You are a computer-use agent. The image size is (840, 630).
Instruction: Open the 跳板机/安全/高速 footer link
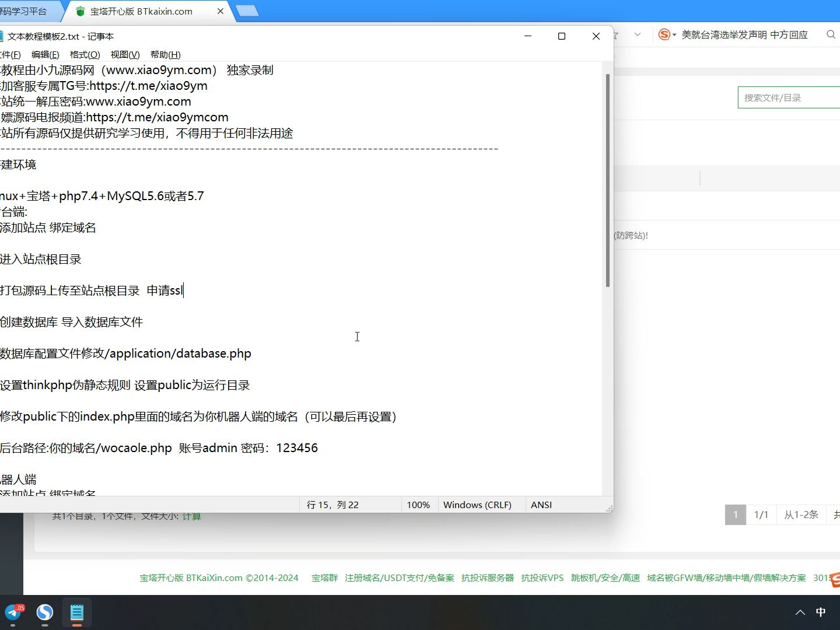605,578
